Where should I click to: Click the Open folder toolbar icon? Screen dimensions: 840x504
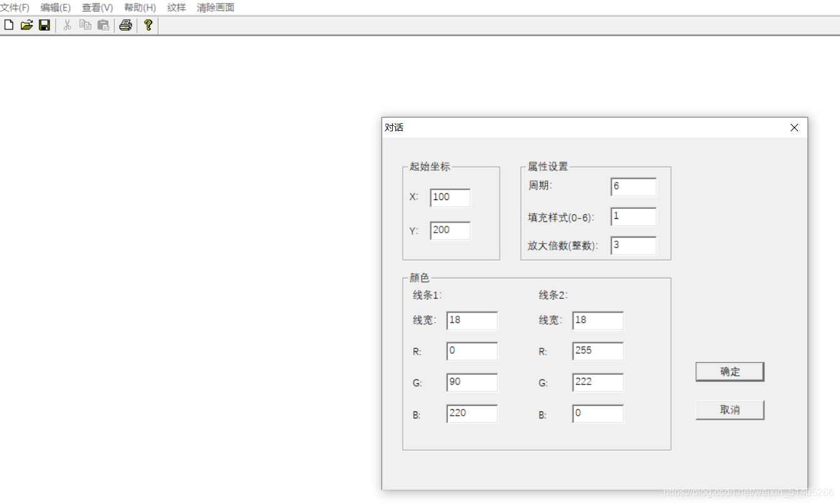point(26,25)
